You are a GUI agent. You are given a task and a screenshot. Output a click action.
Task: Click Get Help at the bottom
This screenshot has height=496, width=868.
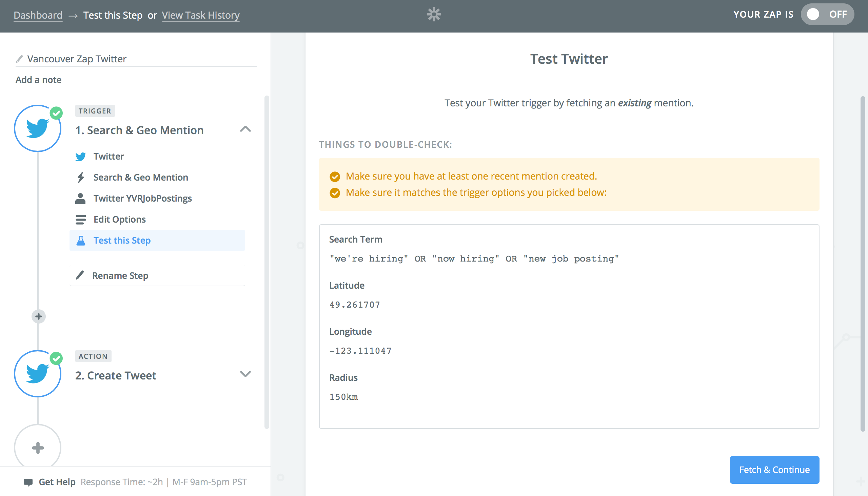click(57, 482)
